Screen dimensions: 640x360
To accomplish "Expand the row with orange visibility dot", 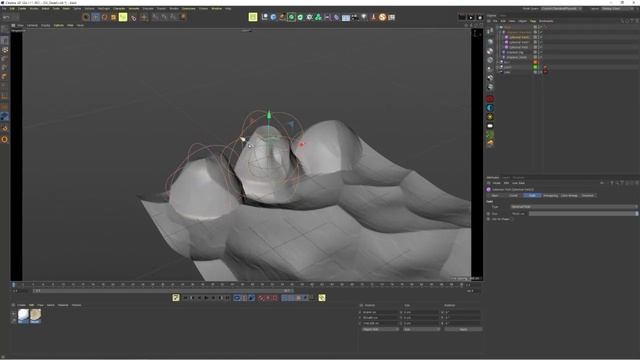I will tap(498, 62).
